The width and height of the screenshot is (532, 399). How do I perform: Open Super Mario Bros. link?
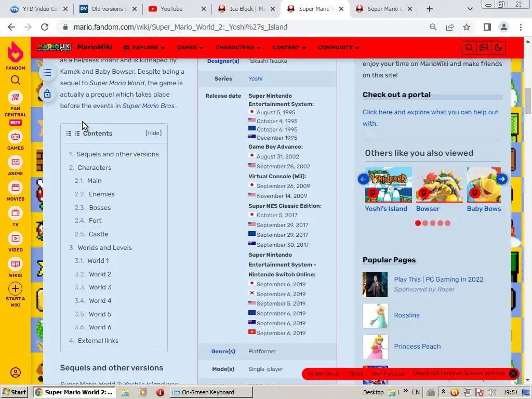tap(149, 106)
